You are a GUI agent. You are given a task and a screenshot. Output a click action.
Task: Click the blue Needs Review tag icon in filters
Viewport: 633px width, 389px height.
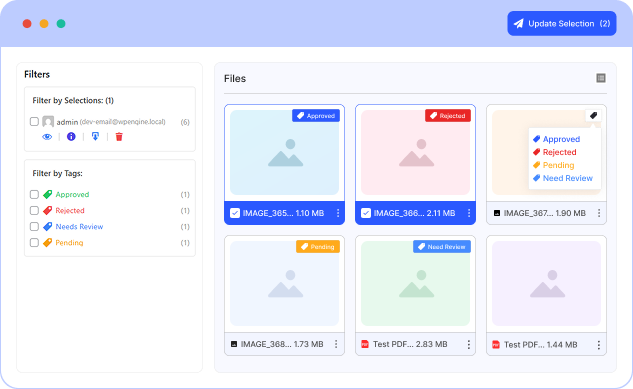point(48,226)
